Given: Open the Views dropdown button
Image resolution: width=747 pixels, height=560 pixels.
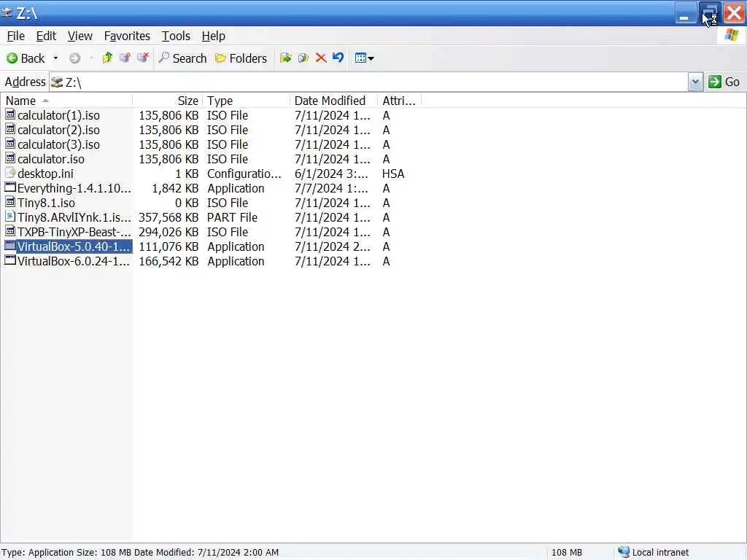Looking at the screenshot, I should click(365, 58).
